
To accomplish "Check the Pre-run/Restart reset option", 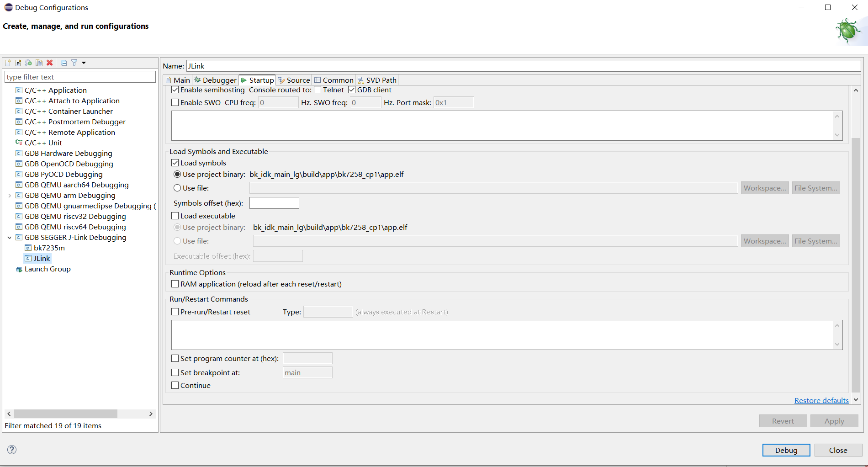I will coord(175,312).
